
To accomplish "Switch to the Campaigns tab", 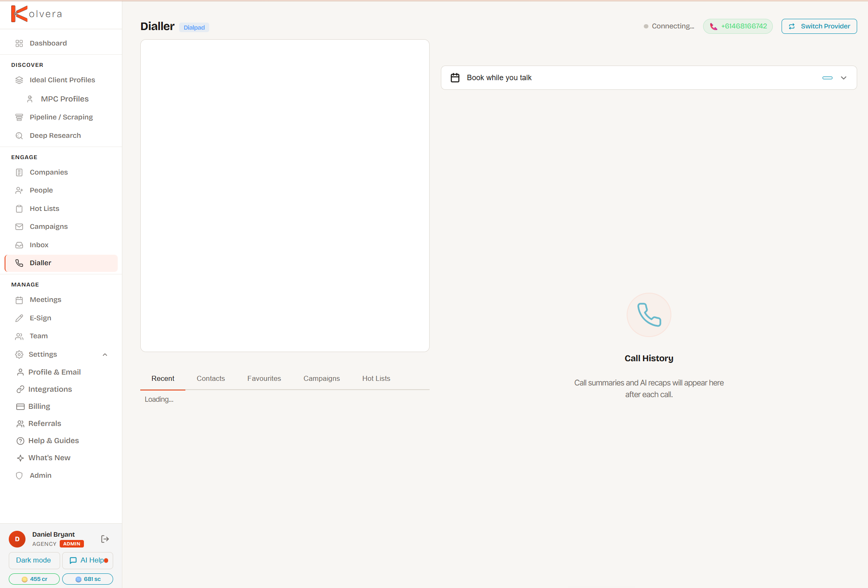I will 321,379.
